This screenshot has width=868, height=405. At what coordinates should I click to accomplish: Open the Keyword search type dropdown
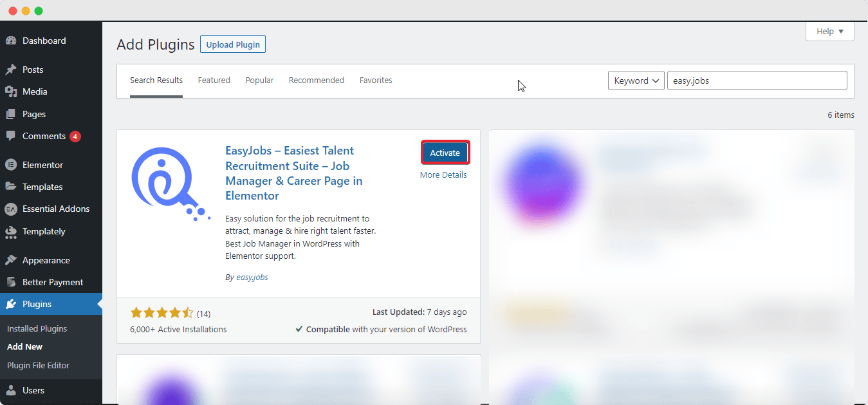point(636,80)
